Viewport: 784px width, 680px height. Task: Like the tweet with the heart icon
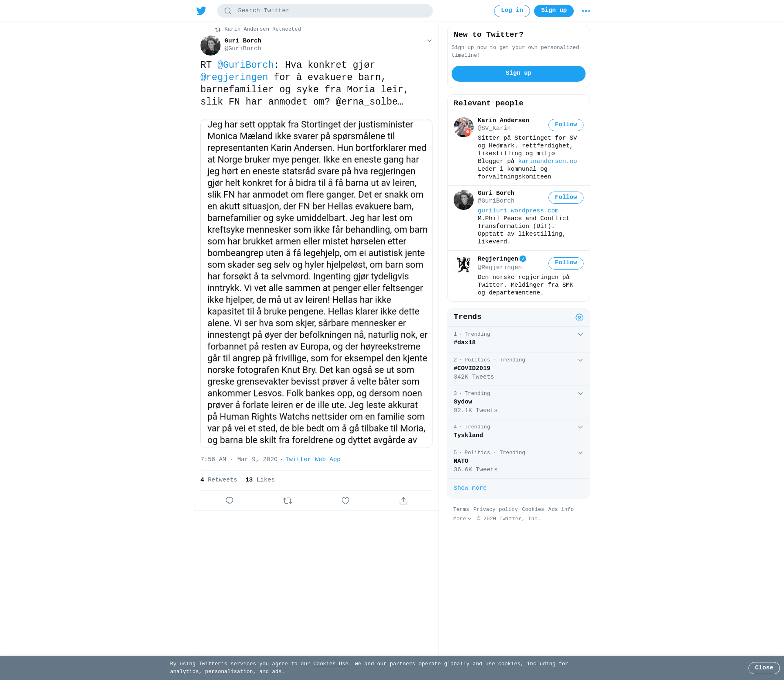[x=345, y=501]
